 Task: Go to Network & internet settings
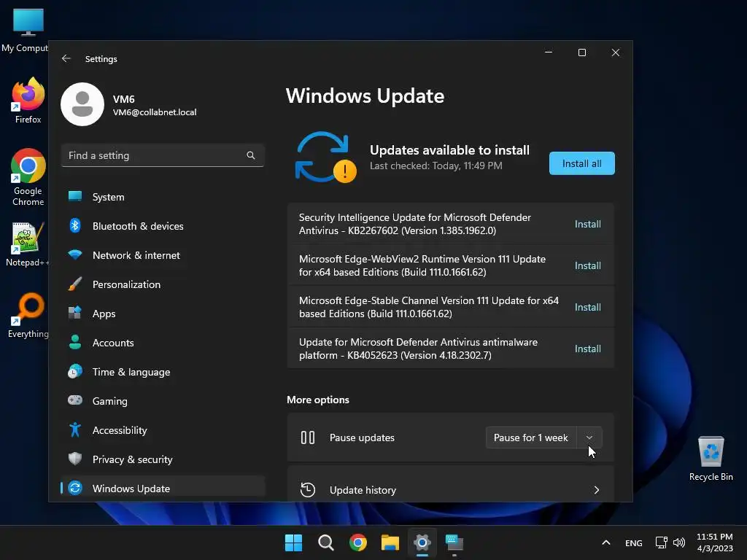click(x=163, y=254)
